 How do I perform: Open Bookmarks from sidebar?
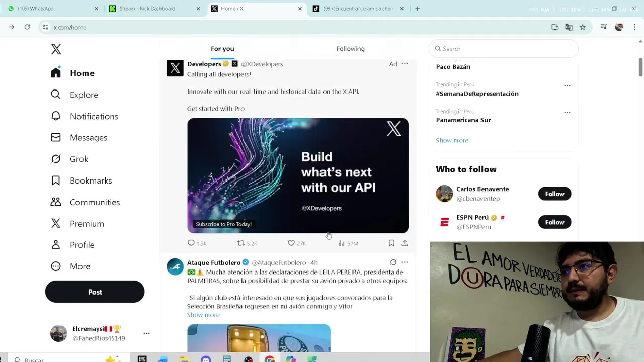82,180
